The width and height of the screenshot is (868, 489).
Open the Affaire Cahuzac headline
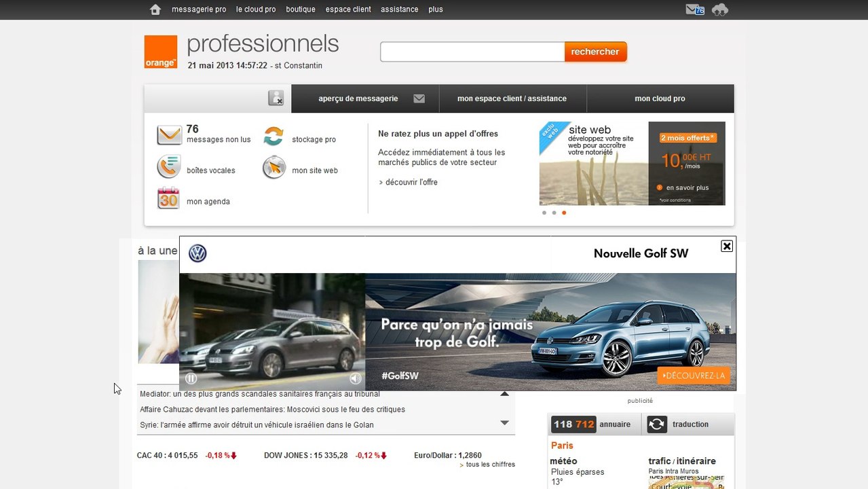(x=272, y=410)
